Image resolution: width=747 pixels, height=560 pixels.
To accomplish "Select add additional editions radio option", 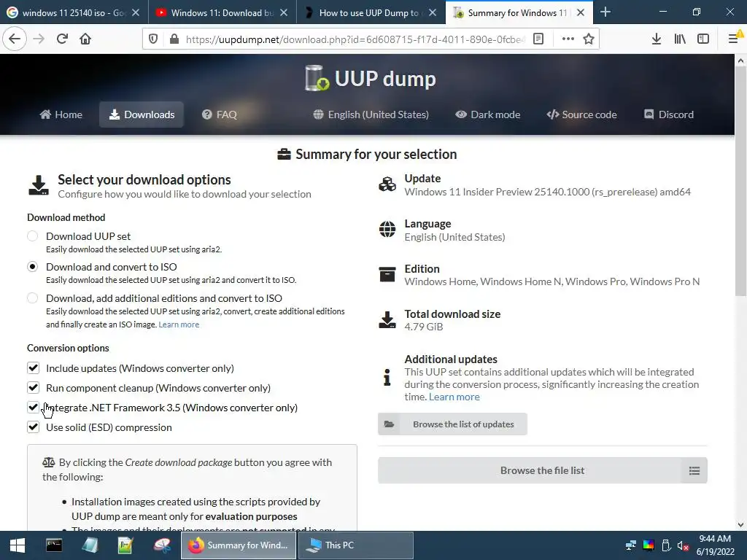I will pyautogui.click(x=32, y=298).
